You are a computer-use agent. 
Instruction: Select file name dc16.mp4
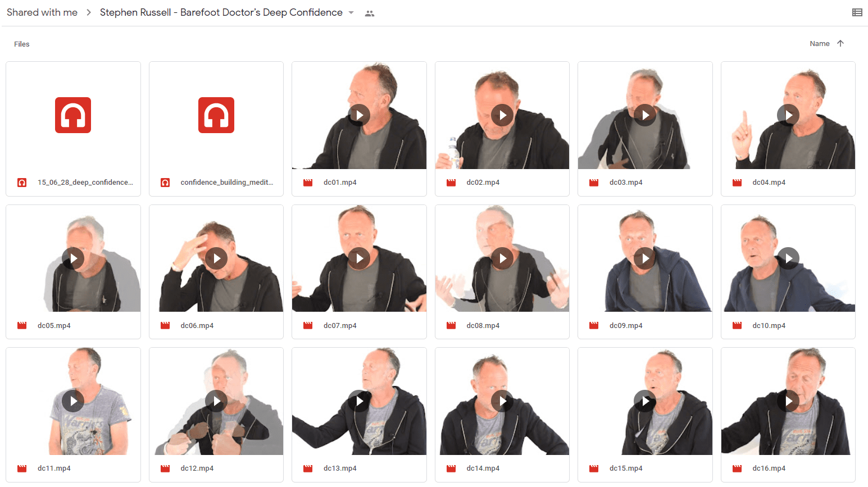(769, 468)
